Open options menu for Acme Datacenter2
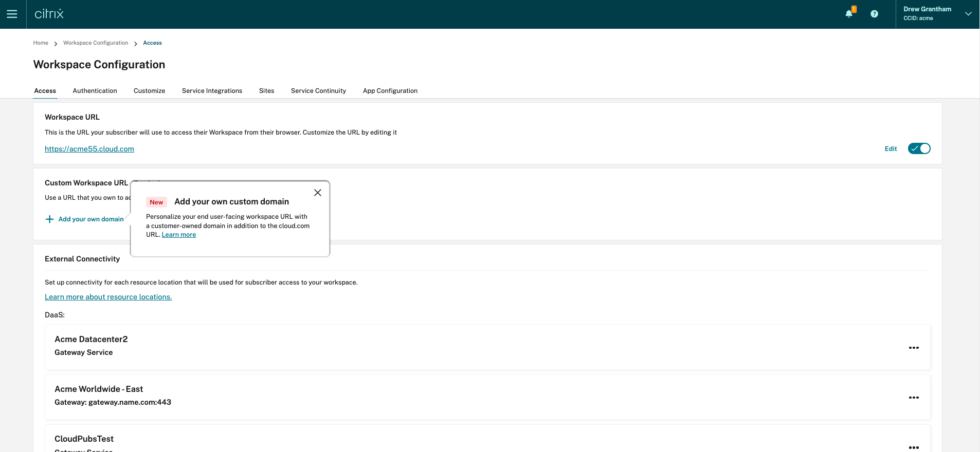Viewport: 980px width, 452px height. [913, 348]
